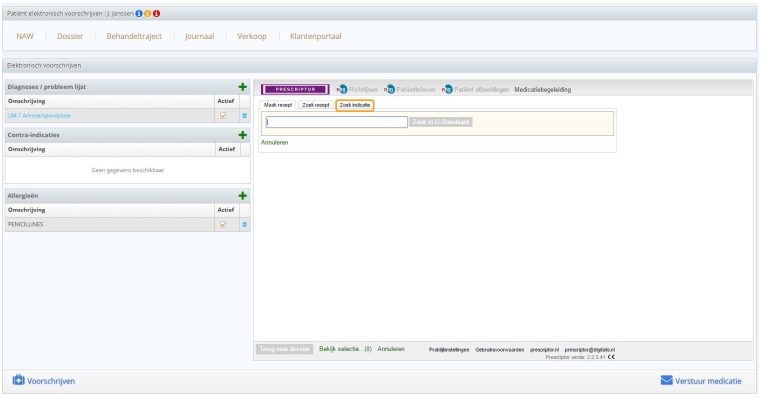Select the Zoek recept tab
Viewport: 762px width, 398px height.
click(x=316, y=105)
